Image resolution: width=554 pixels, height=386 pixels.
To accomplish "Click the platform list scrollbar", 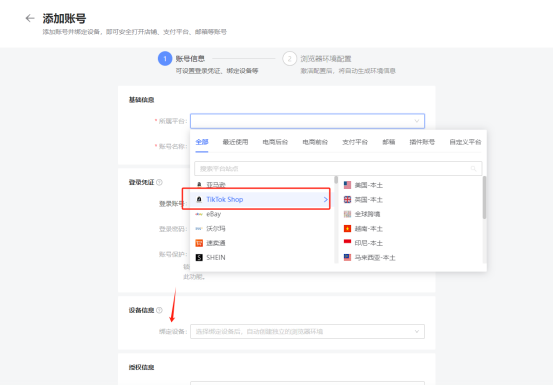I will pos(336,180).
